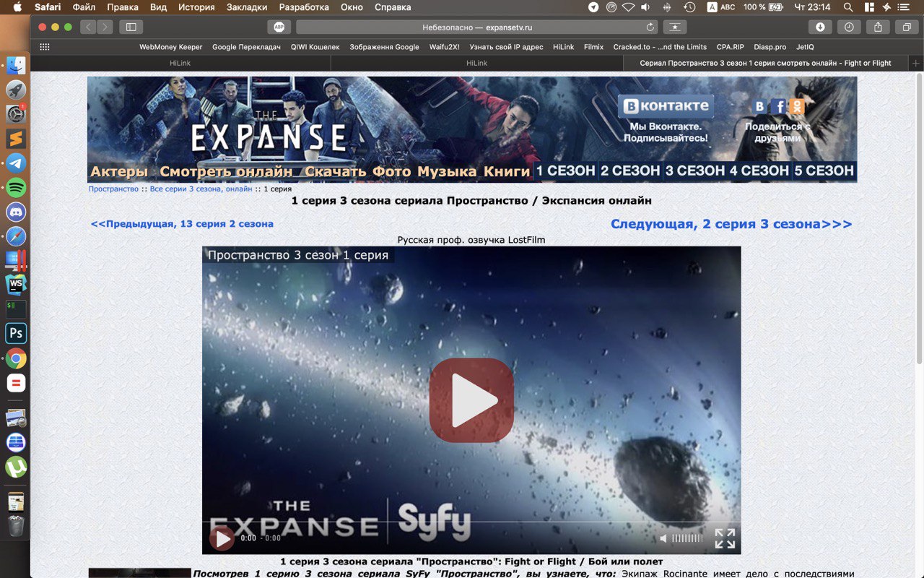
Task: Open the История menu
Action: click(x=196, y=7)
